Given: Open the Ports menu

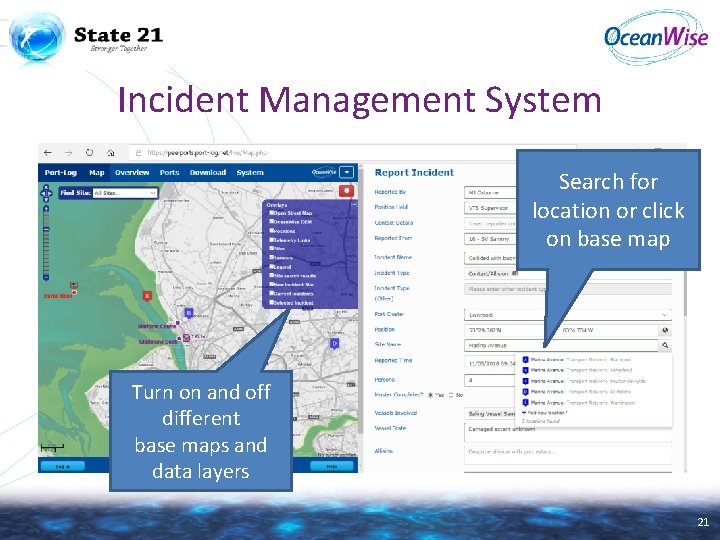Looking at the screenshot, I should [x=169, y=173].
